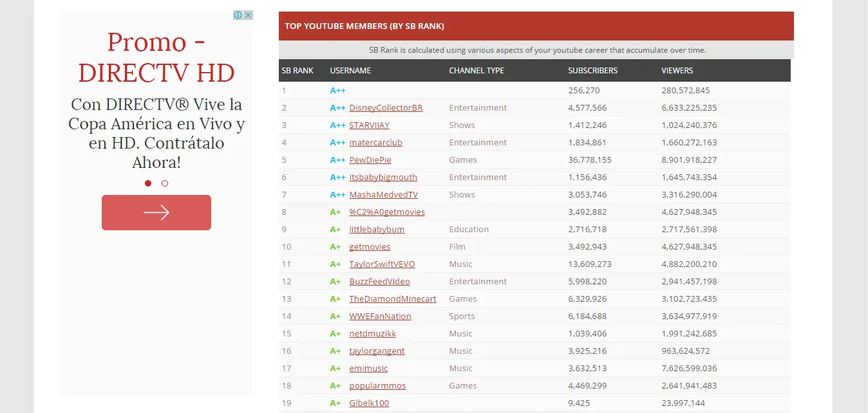
Task: Click the AdChoices info icon
Action: click(238, 15)
